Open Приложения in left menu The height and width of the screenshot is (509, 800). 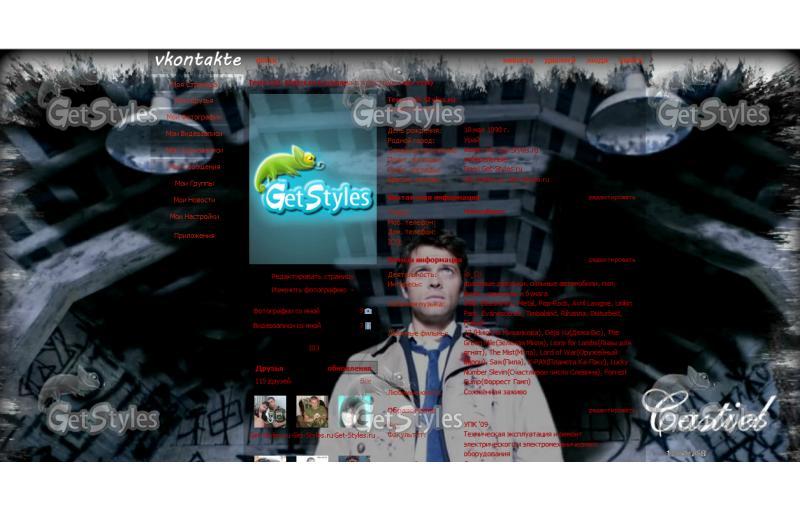[x=194, y=236]
